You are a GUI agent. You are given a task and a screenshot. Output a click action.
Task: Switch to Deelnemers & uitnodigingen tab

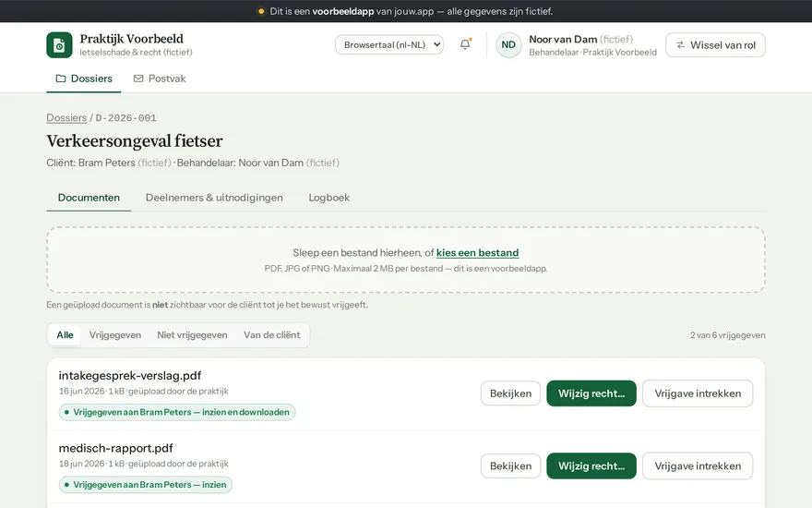coord(214,198)
